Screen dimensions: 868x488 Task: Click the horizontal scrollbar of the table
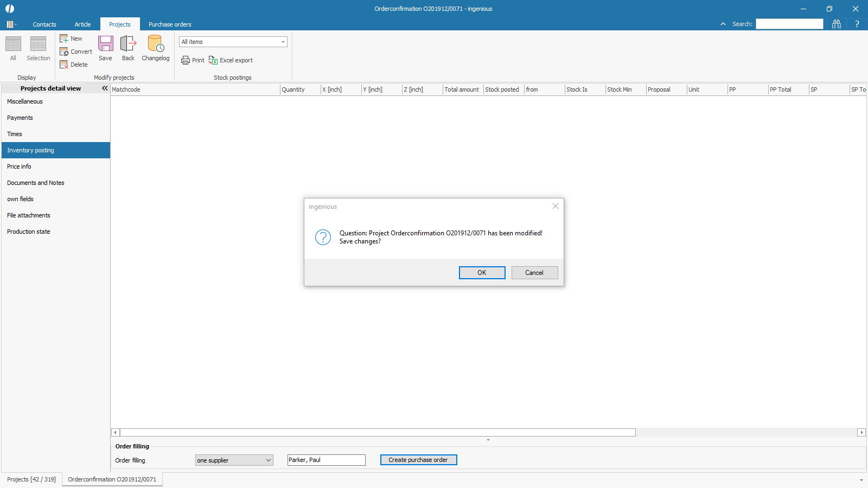[x=378, y=433]
